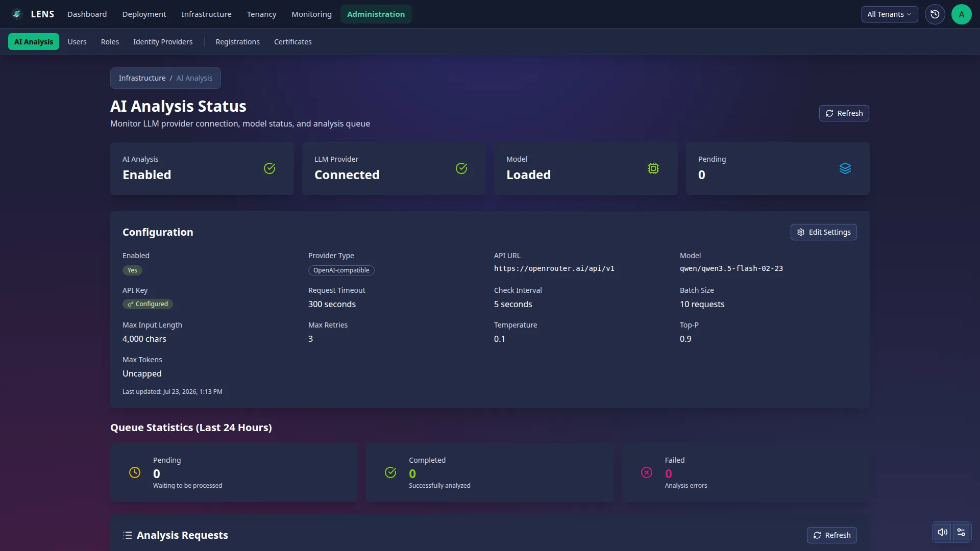Click the AI Analysis breadcrumb item
Image resolution: width=980 pixels, height=551 pixels.
pos(194,78)
